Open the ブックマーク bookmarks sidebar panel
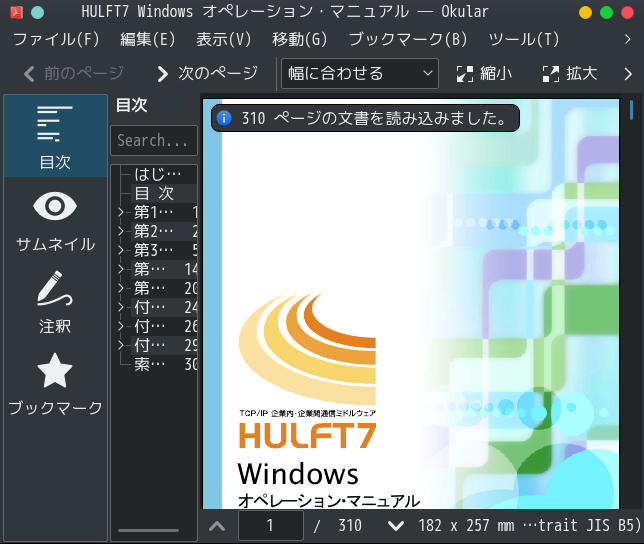The height and width of the screenshot is (544, 644). click(x=55, y=385)
